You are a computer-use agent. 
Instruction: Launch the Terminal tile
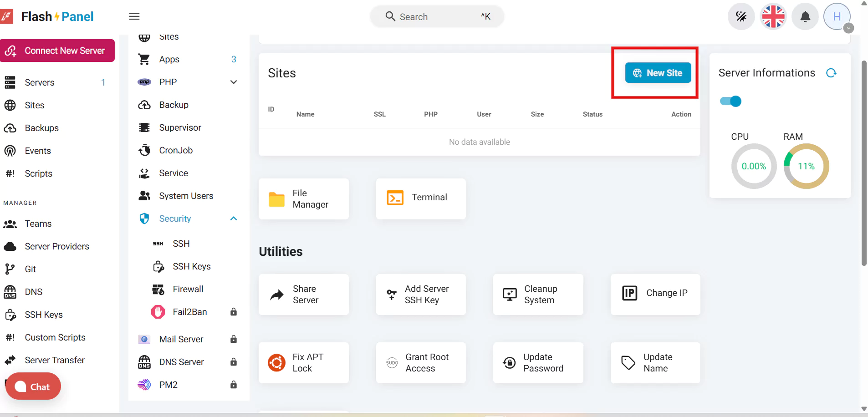coord(420,198)
